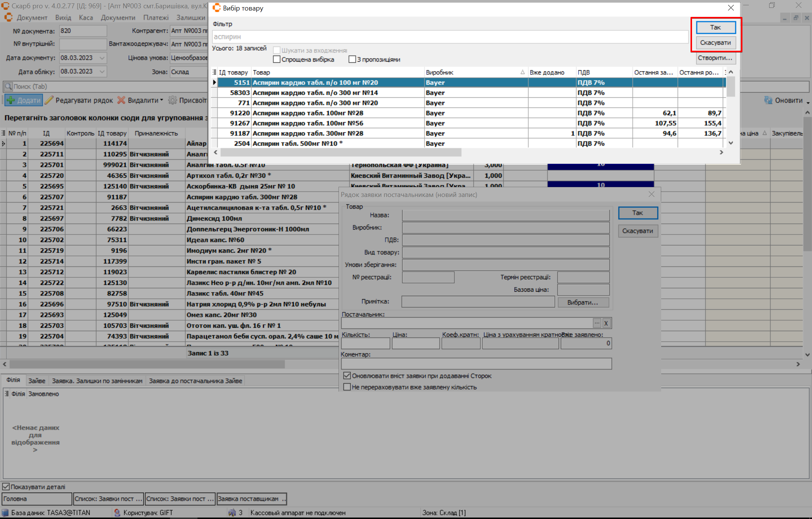
Task: Click the red X Видалити icon
Action: (x=121, y=100)
